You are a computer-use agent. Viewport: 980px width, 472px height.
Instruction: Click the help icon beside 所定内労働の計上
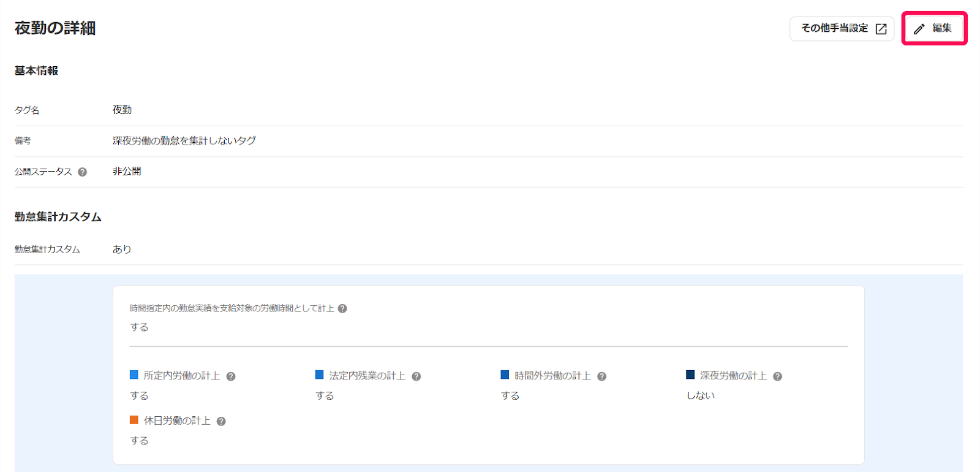coord(231,376)
